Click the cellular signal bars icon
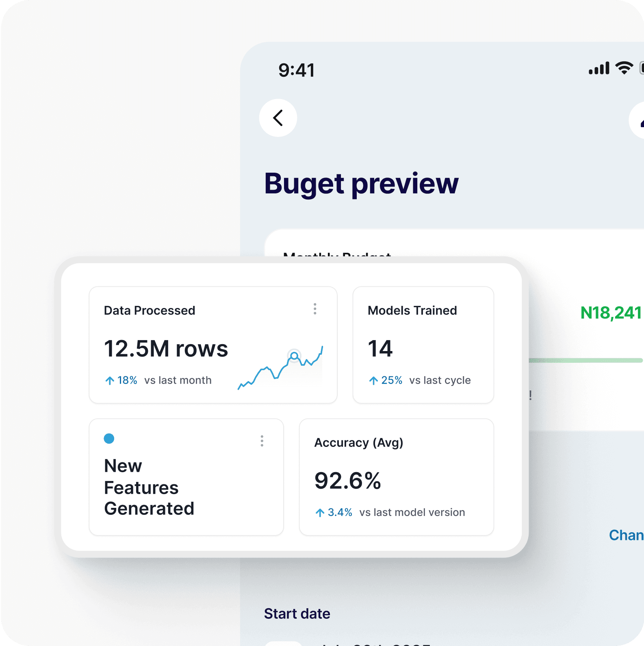 (x=599, y=68)
